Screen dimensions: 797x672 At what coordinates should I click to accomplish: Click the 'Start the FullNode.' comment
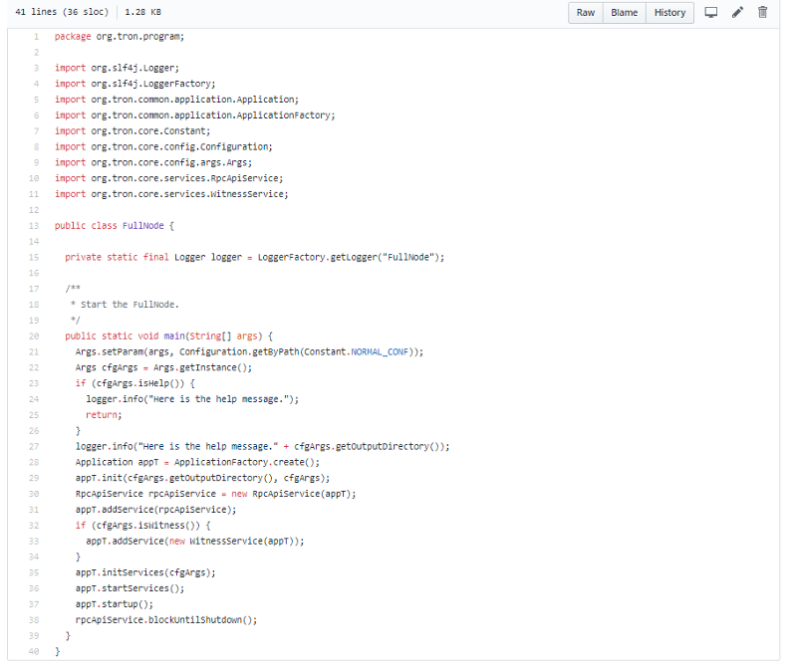click(x=126, y=305)
